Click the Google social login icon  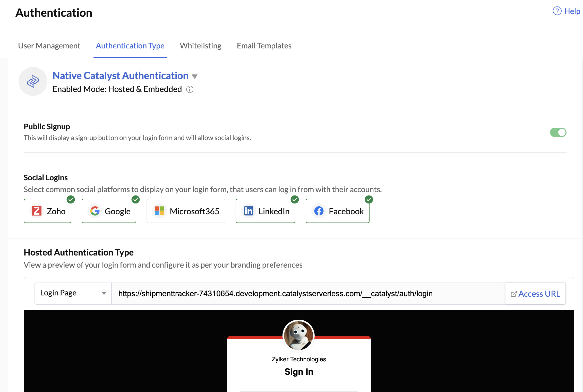point(95,211)
